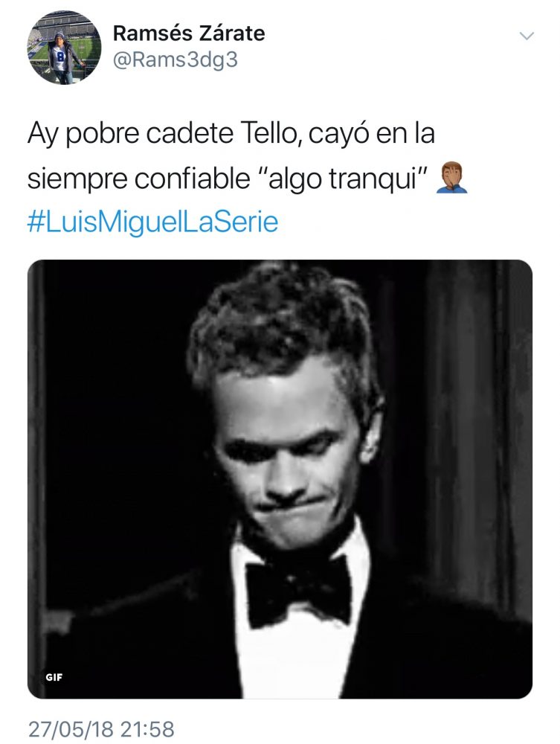Open the 27/05/18 21:58 timestamp

click(x=101, y=729)
